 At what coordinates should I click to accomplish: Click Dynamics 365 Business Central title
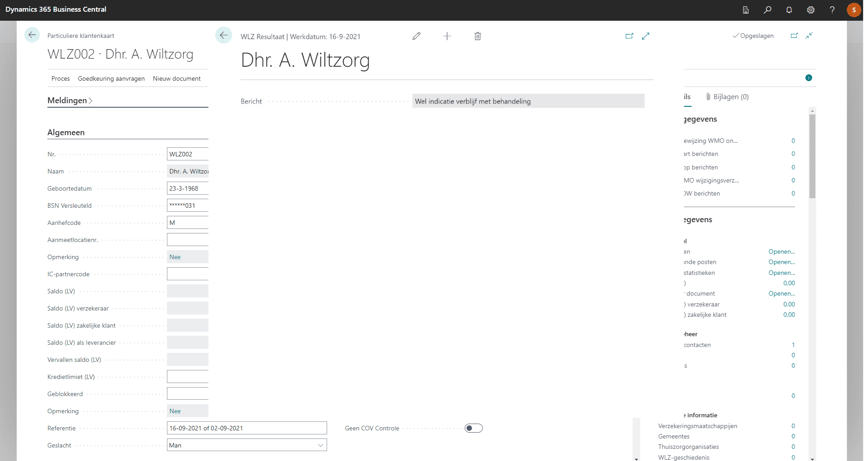(56, 9)
